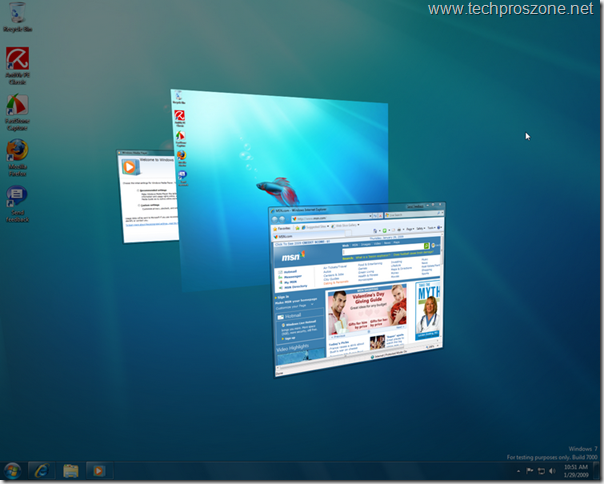Open clock showing 10:51 AM
This screenshot has height=484, width=604.
(576, 471)
